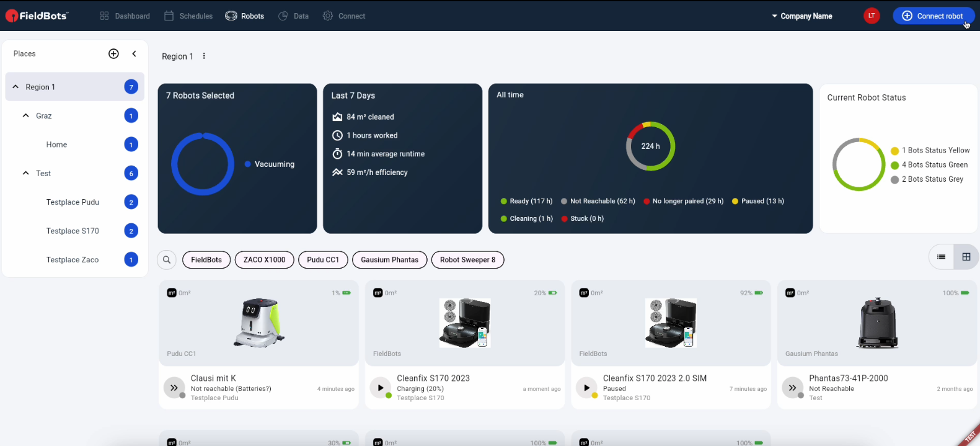Open the Clausi mit K robot image
Image resolution: width=980 pixels, height=446 pixels.
click(259, 323)
